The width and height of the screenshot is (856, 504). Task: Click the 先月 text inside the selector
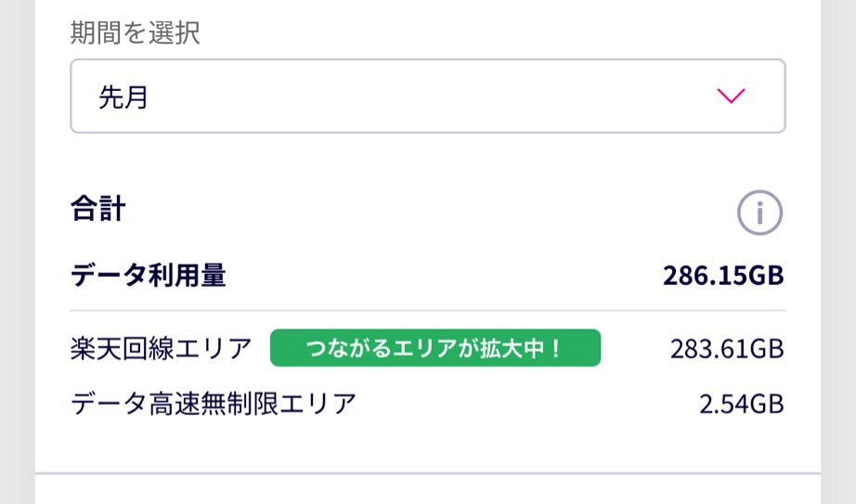pos(123,97)
